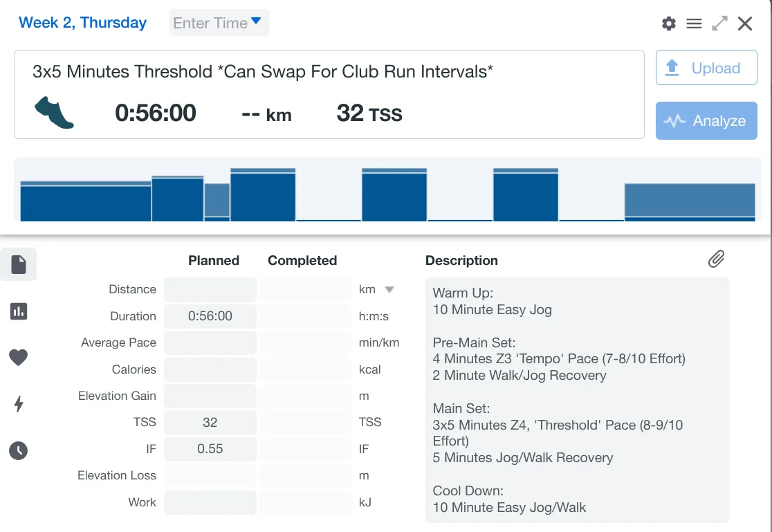The width and height of the screenshot is (772, 532).
Task: Open the Enter Time dropdown
Action: point(219,23)
